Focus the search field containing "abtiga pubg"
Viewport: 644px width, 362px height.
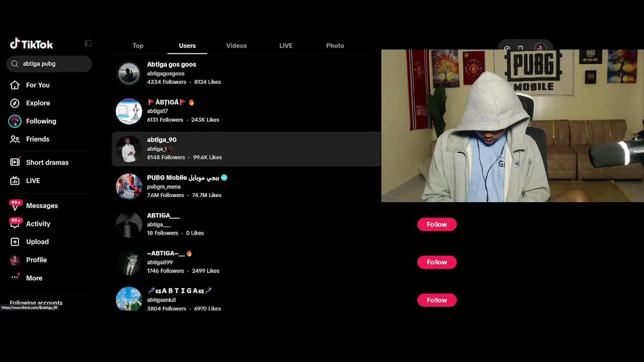(x=49, y=64)
